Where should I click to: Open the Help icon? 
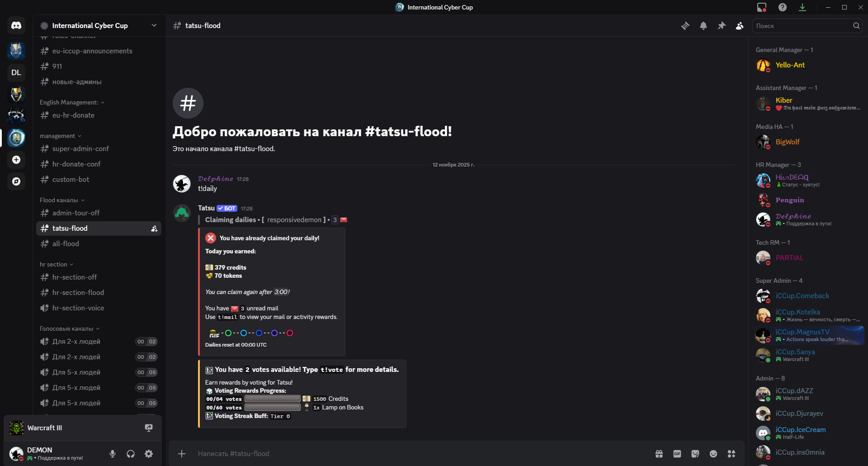[x=783, y=7]
